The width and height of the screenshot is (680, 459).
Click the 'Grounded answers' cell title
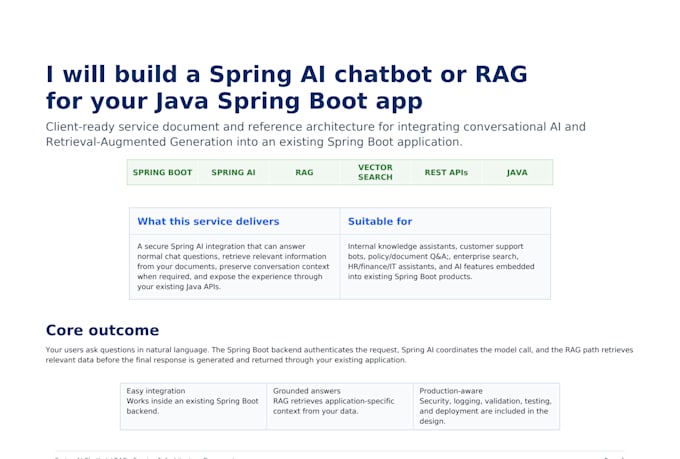(x=307, y=391)
